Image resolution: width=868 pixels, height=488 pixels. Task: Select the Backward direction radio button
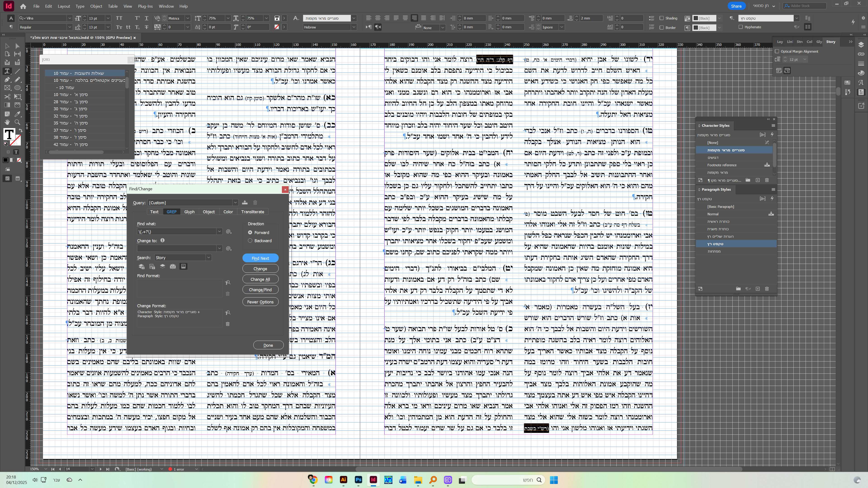pos(250,240)
